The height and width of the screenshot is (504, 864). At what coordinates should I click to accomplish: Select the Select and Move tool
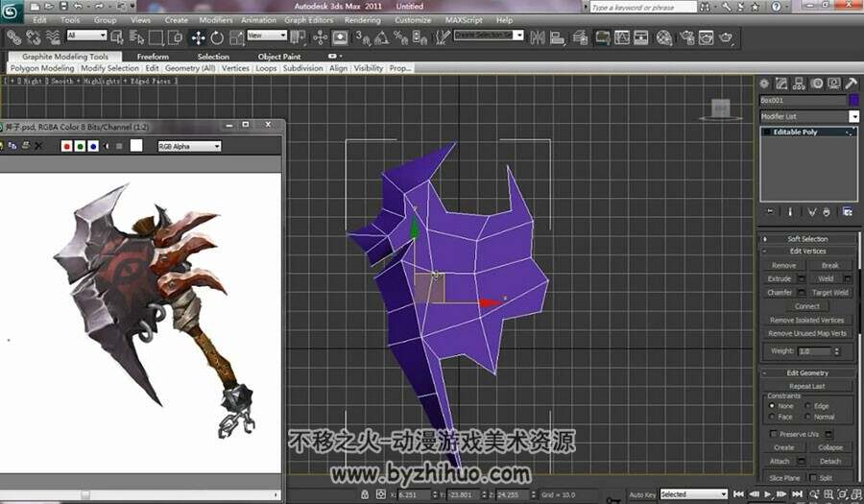(198, 37)
